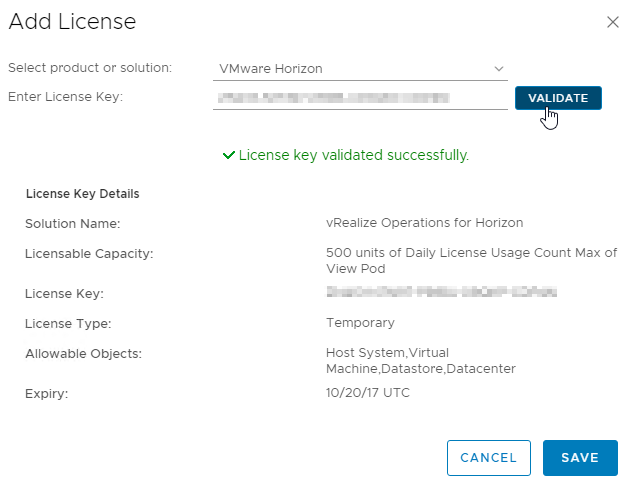Click 'License key validated successfully.' message
The width and height of the screenshot is (626, 485).
pyautogui.click(x=354, y=155)
